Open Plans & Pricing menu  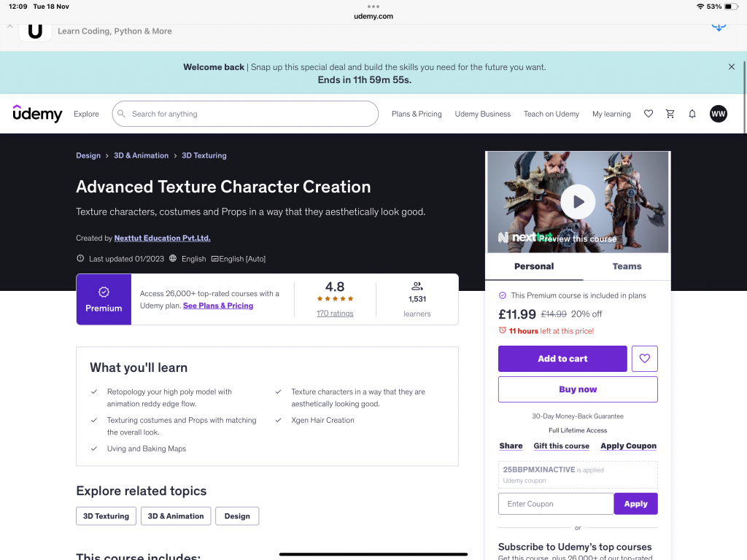pos(417,114)
